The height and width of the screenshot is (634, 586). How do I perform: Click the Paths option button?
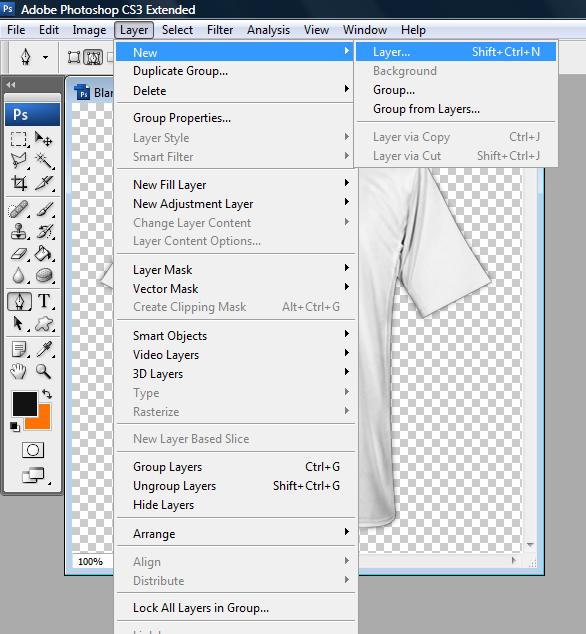point(93,57)
